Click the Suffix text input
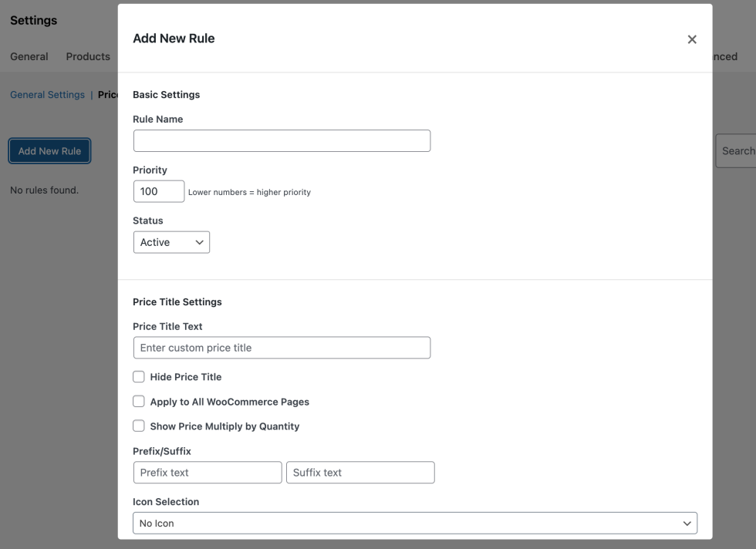The image size is (756, 549). click(361, 473)
